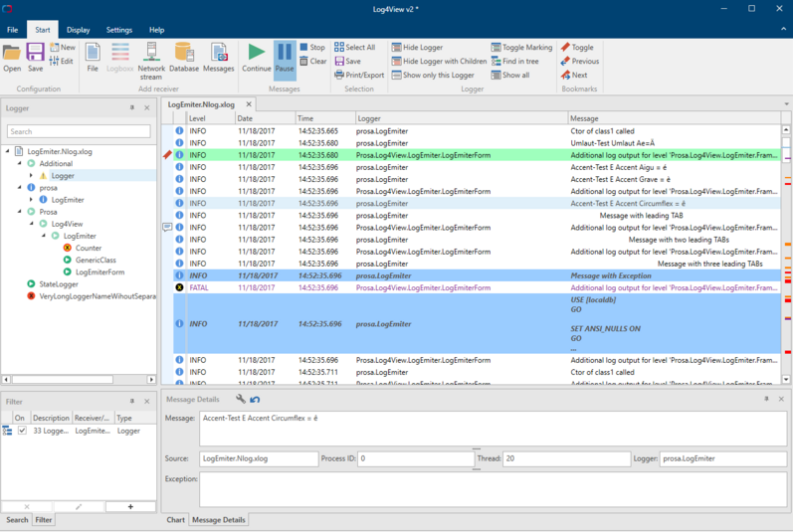Click the Clear messages button

point(312,61)
